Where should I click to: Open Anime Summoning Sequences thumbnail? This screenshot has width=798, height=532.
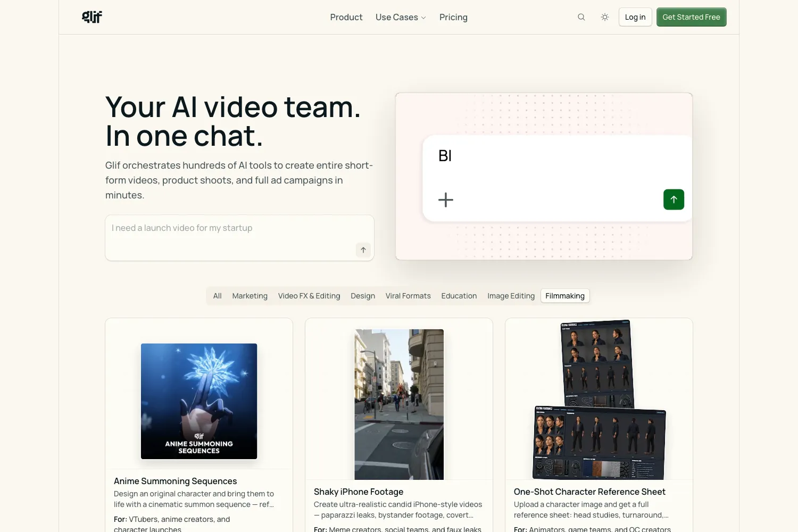199,401
